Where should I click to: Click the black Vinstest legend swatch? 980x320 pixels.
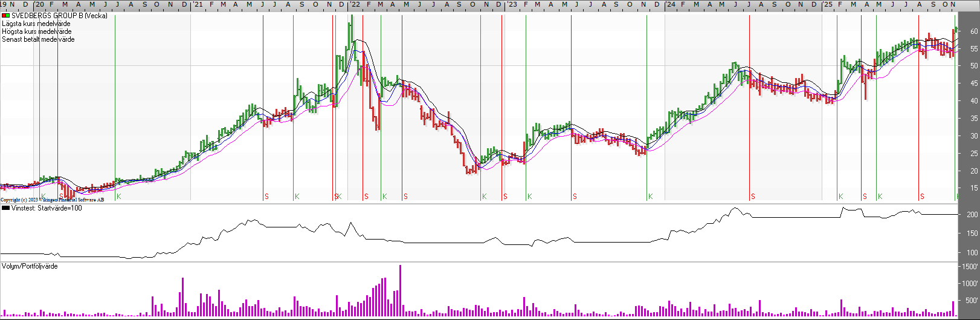click(5, 208)
